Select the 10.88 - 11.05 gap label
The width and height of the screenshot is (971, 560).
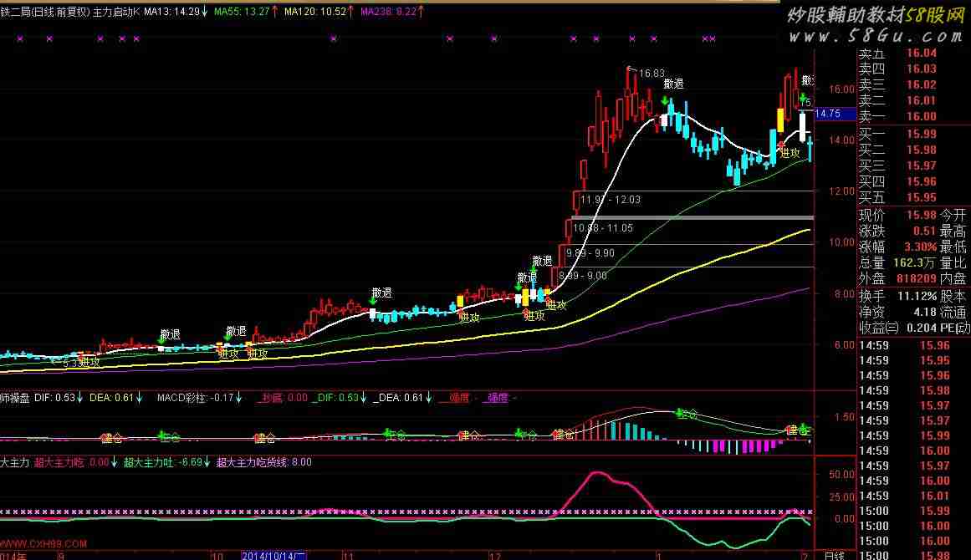click(603, 228)
